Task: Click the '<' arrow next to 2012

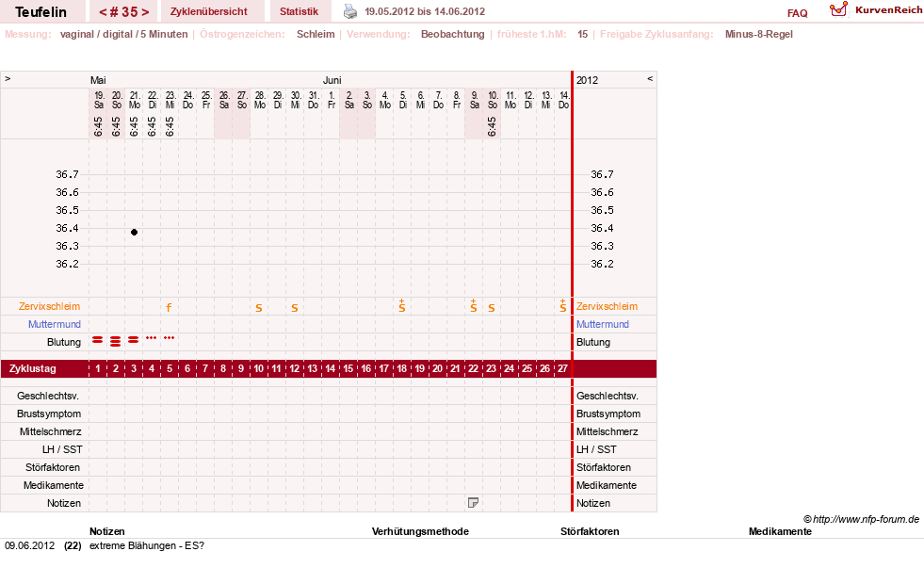Action: [x=650, y=78]
